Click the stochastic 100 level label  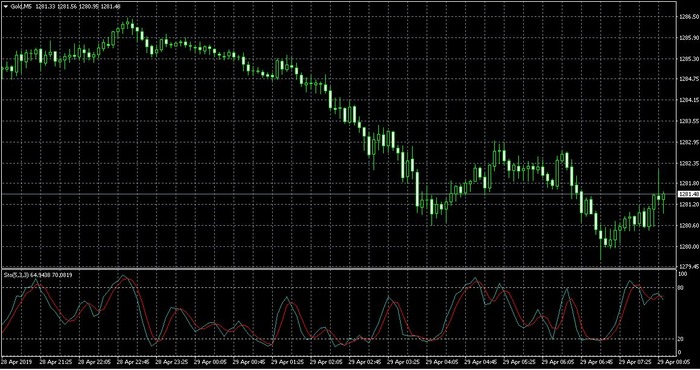pos(683,274)
